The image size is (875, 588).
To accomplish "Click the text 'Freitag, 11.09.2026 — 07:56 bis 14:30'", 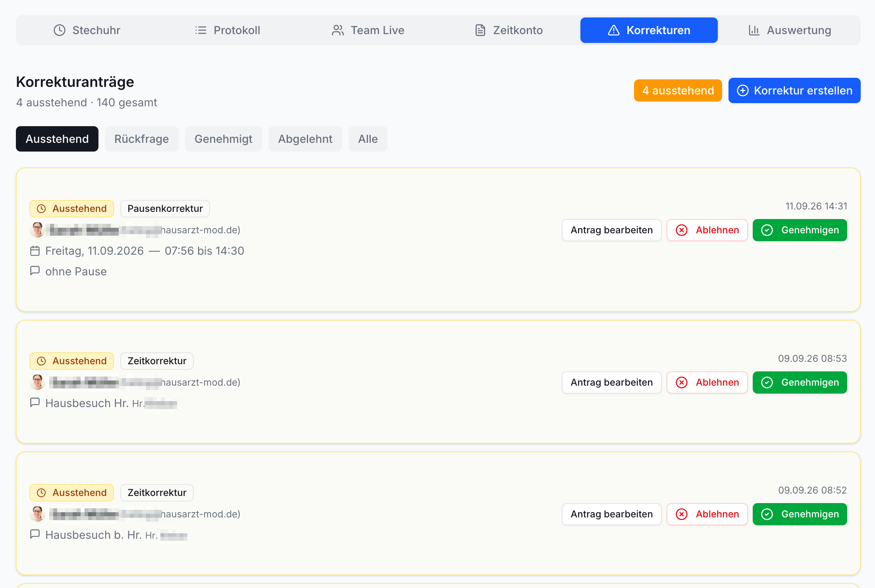I will tap(145, 251).
